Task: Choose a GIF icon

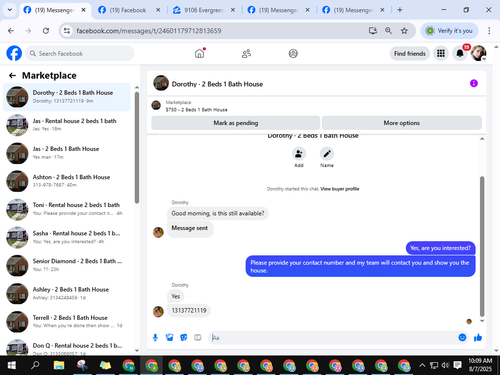Action: [198, 338]
